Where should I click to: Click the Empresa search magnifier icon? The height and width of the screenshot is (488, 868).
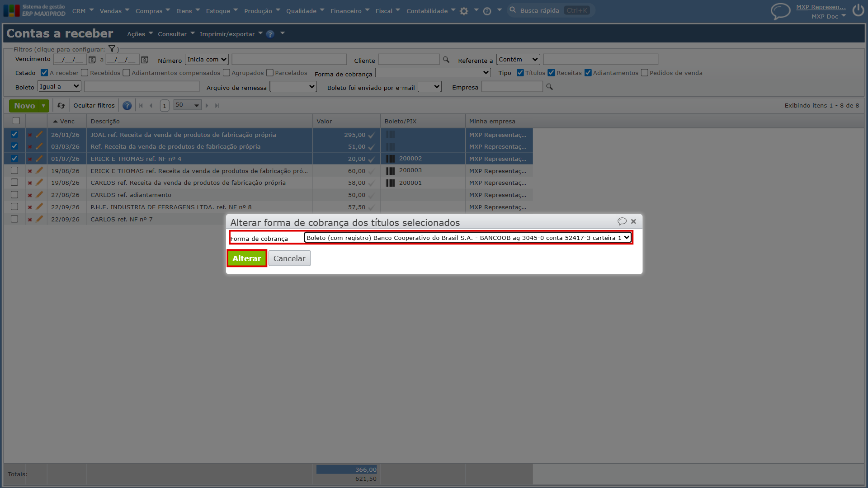pos(550,87)
